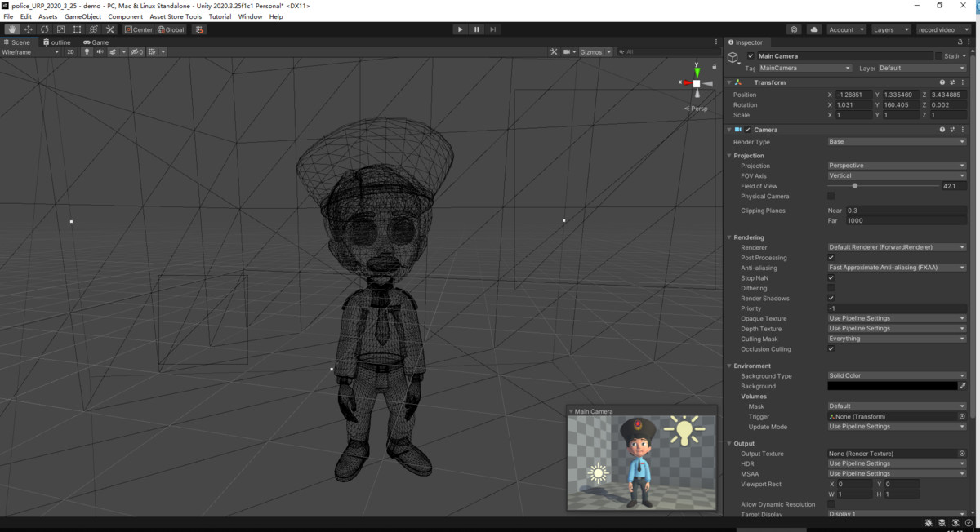Click the Main Camera preview thumbnail

coord(641,463)
